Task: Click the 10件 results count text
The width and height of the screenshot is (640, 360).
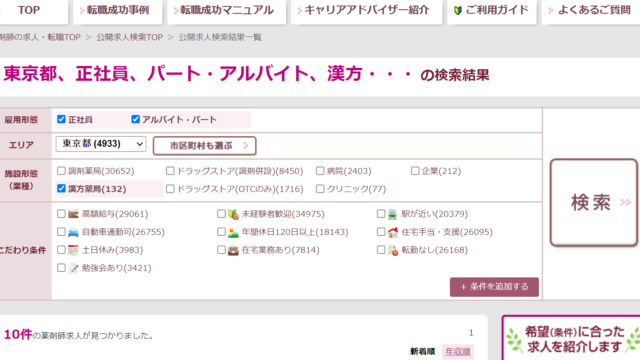Action: (x=18, y=335)
